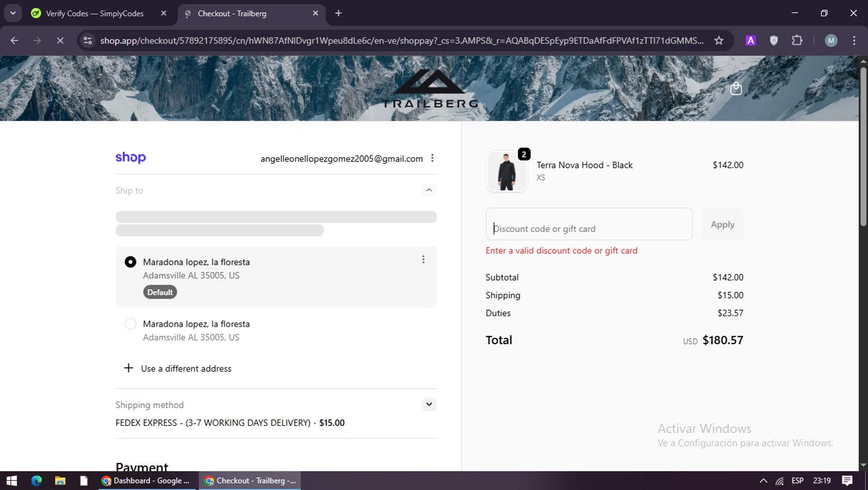Click the Shop Pay logo

pos(131,157)
